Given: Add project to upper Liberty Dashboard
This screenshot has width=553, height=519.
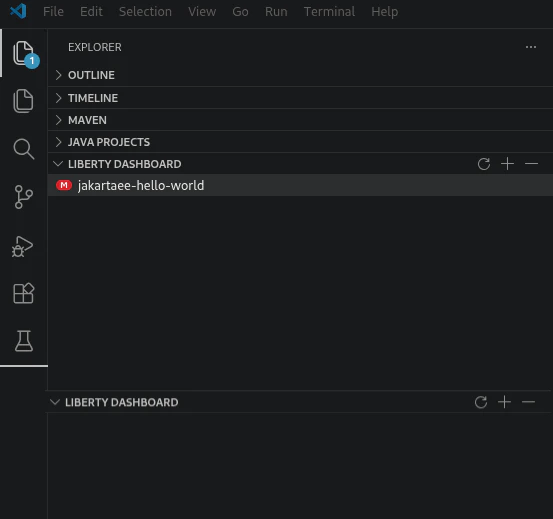Looking at the screenshot, I should (x=508, y=164).
